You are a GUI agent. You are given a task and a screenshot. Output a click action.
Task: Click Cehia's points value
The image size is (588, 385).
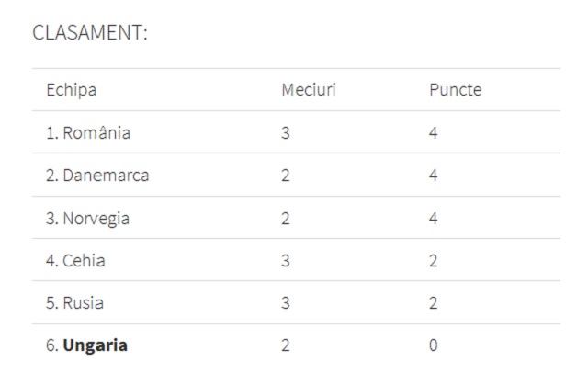coord(434,260)
